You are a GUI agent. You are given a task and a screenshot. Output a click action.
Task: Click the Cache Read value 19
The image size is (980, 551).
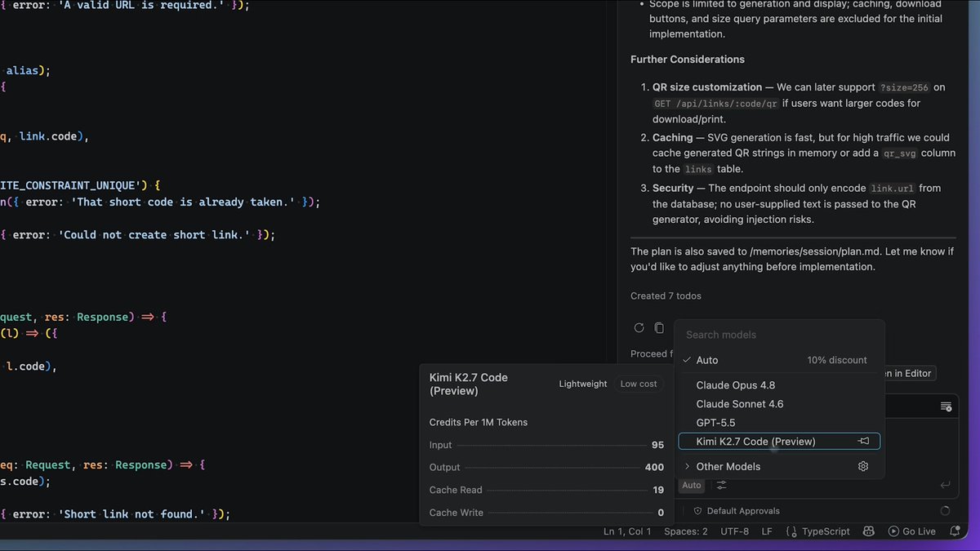tap(659, 490)
